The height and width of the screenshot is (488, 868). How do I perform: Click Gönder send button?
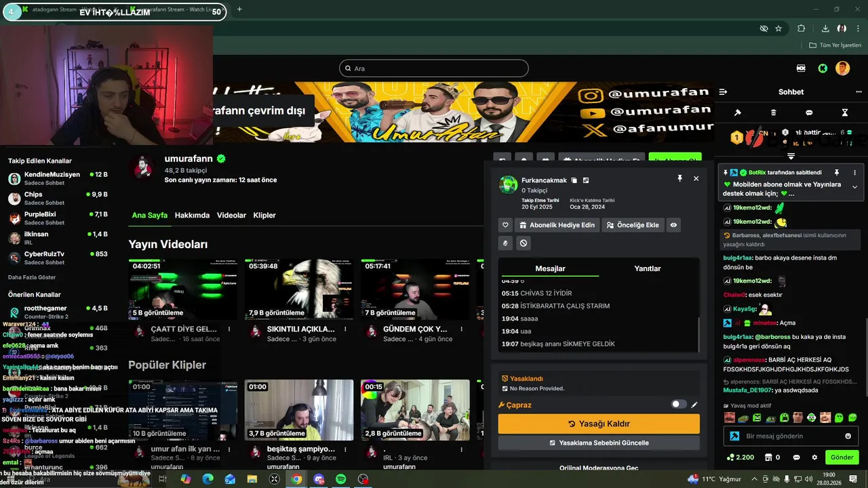842,457
